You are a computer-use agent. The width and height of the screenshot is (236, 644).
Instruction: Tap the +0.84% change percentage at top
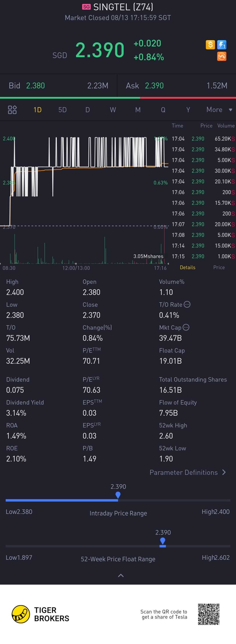149,57
